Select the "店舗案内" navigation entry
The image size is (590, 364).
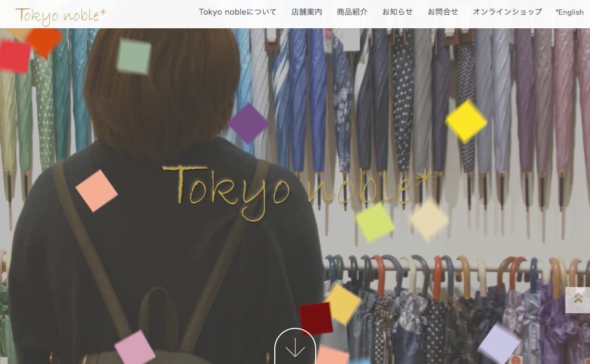[x=307, y=12]
